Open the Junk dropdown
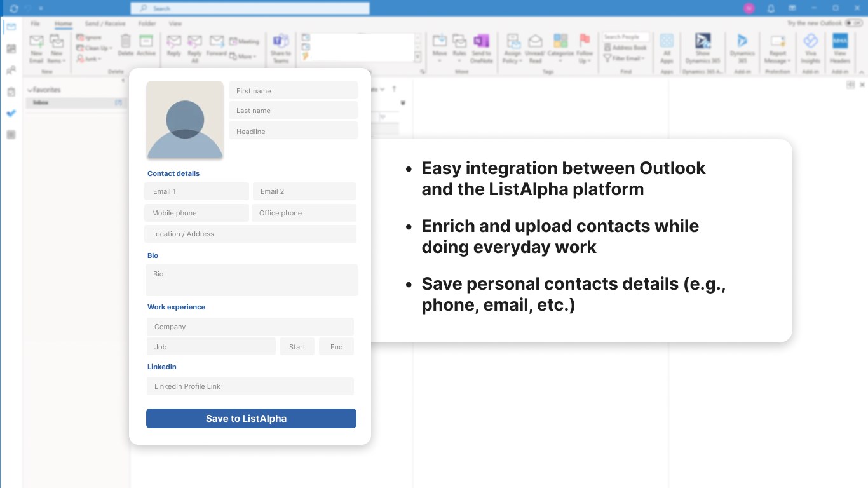This screenshot has width=868, height=488. (89, 58)
